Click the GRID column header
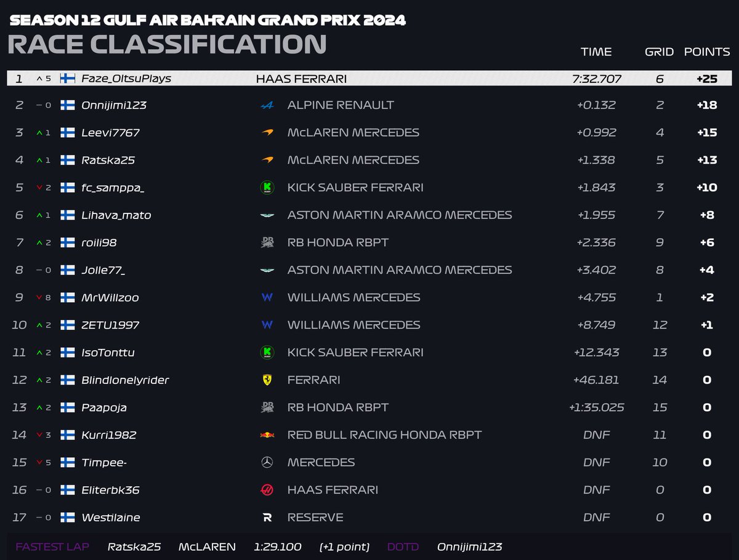Screen dimensions: 739x560 coord(660,52)
